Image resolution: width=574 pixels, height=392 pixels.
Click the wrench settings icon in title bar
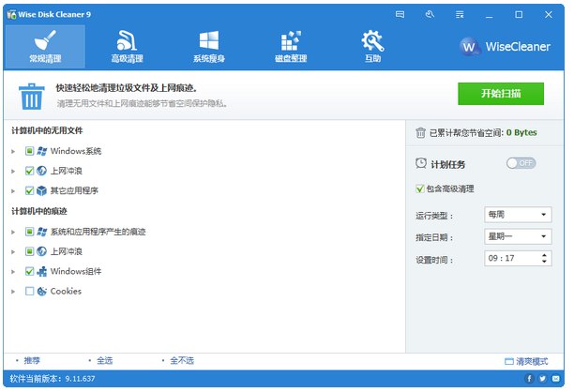430,15
